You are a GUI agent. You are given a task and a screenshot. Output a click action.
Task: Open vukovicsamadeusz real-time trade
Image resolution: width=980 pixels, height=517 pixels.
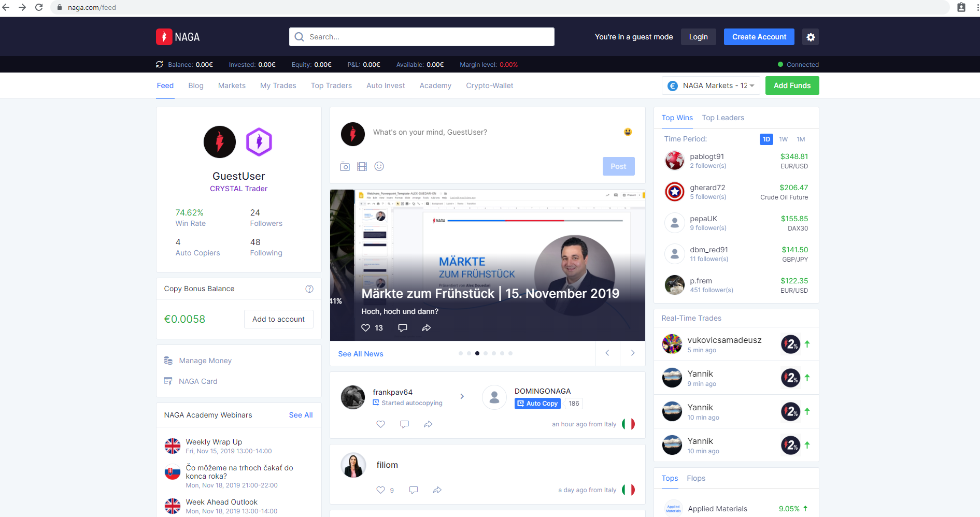(x=736, y=344)
